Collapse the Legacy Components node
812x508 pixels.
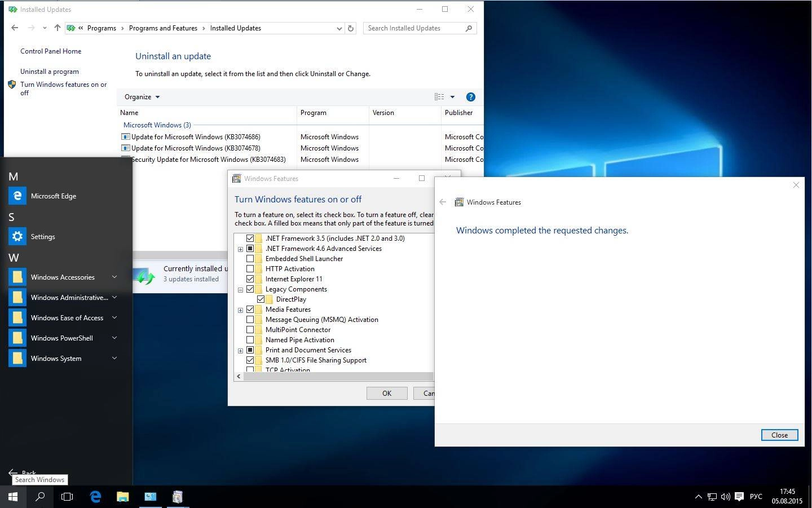[240, 290]
